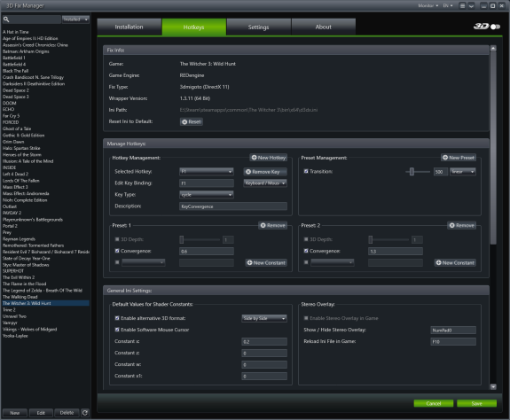Click the title bar down-chevron icon

[471, 5]
